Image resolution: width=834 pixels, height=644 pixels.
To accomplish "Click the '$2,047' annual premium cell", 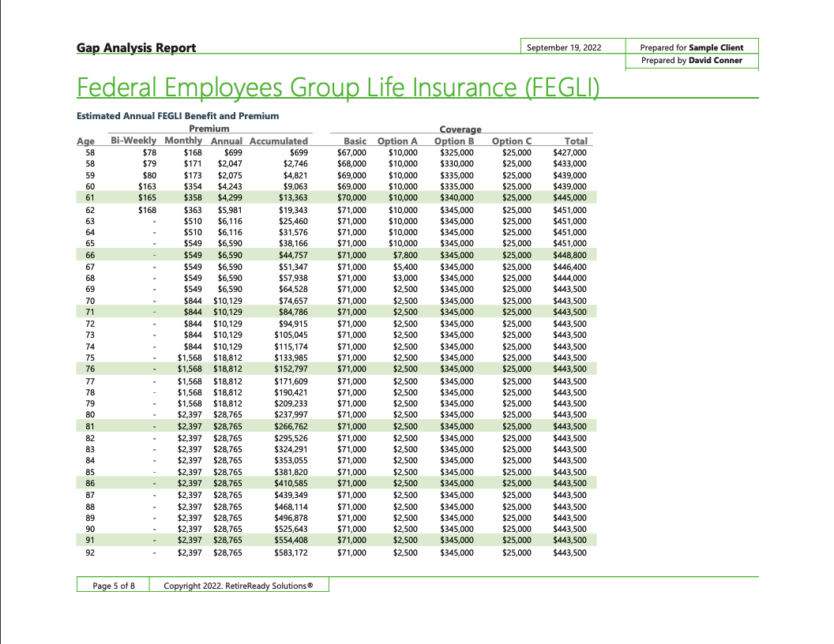I will pos(230,163).
